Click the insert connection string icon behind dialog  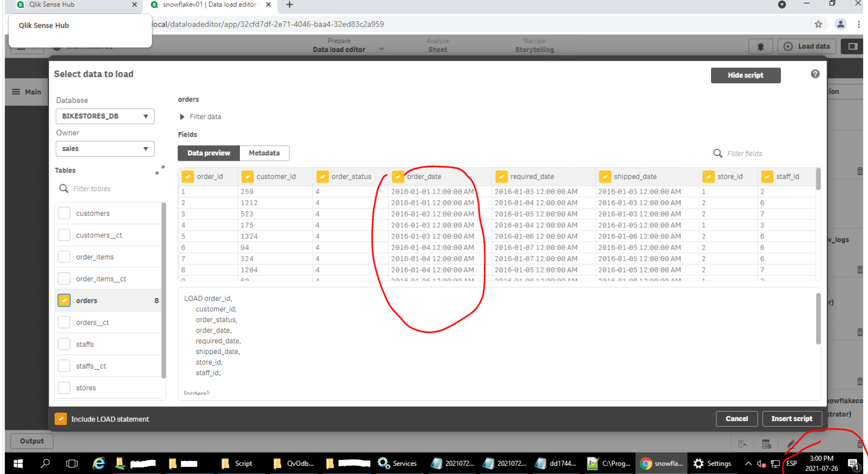point(743,444)
